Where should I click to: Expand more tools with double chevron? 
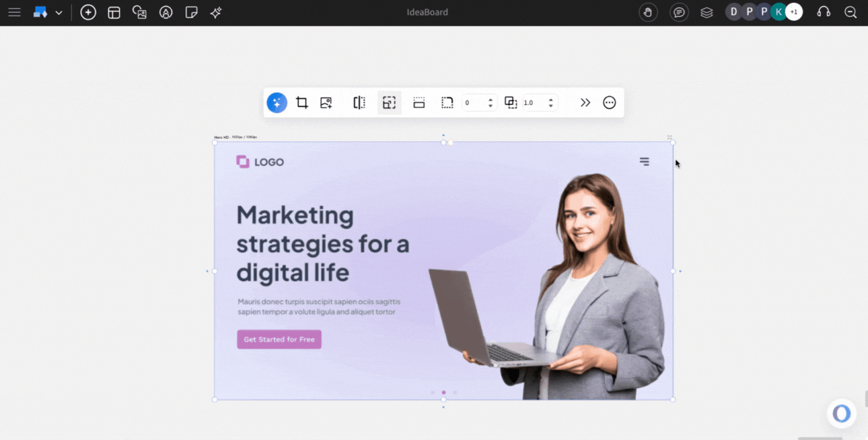pyautogui.click(x=585, y=103)
